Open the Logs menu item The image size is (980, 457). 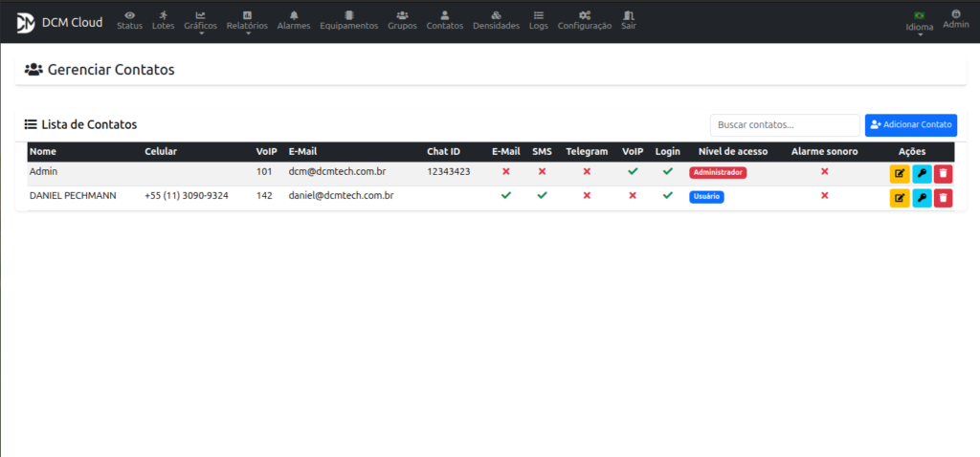(x=539, y=20)
